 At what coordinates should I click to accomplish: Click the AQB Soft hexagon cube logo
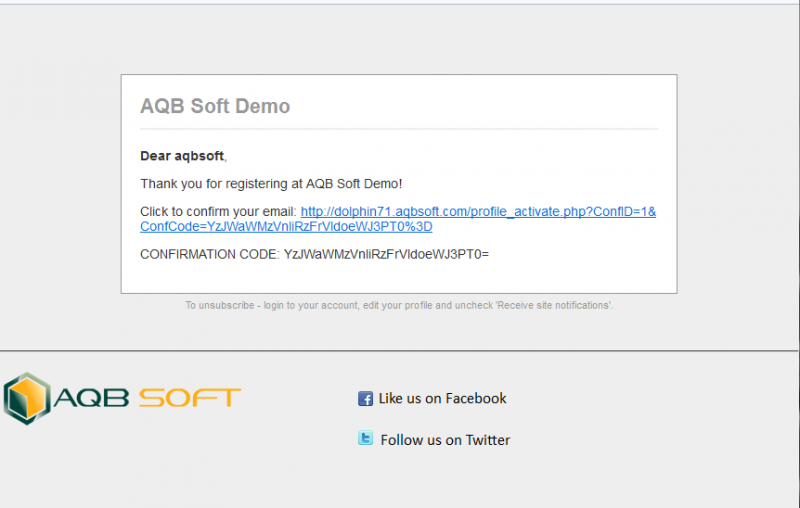pyautogui.click(x=27, y=398)
